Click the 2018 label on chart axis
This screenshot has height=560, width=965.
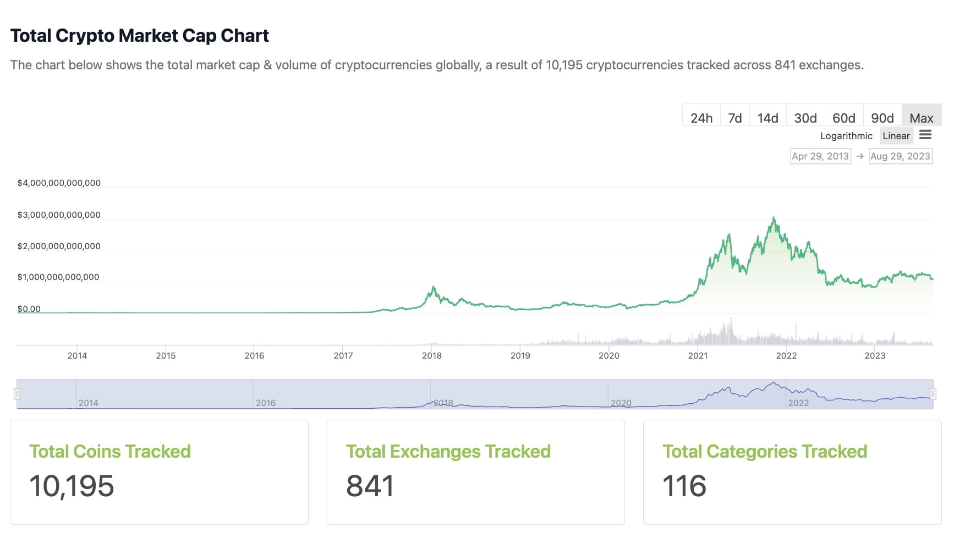[x=432, y=355]
